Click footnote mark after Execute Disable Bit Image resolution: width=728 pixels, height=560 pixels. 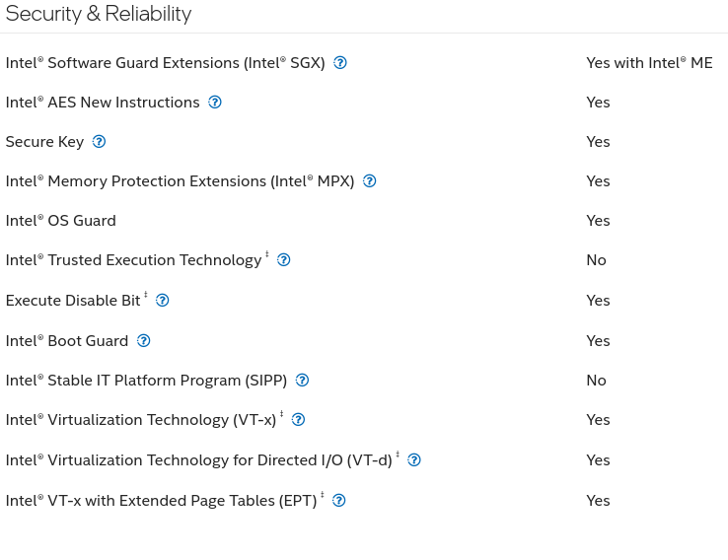(145, 294)
